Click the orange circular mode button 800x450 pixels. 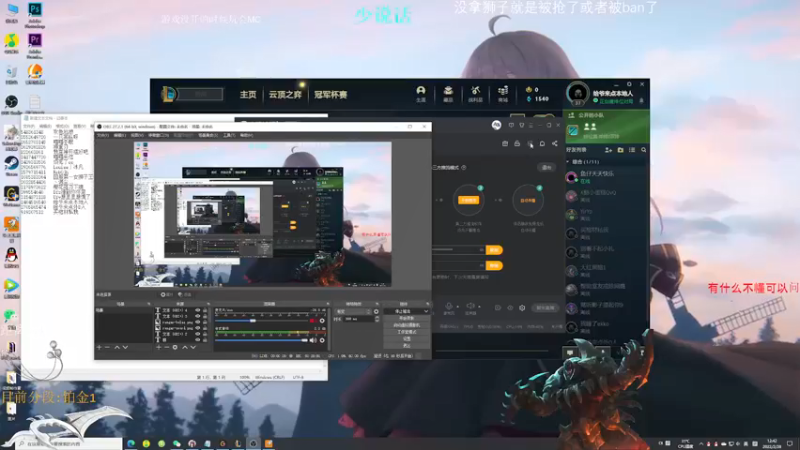468,200
